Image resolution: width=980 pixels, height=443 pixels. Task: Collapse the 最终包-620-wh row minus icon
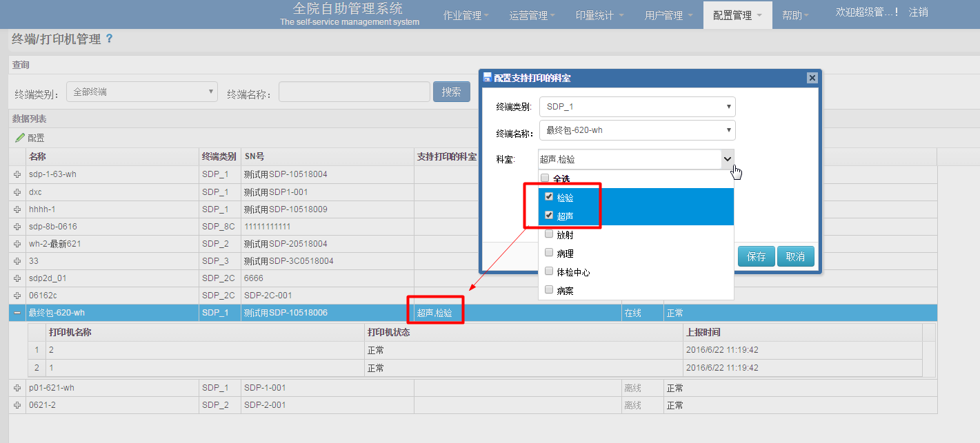pyautogui.click(x=17, y=313)
